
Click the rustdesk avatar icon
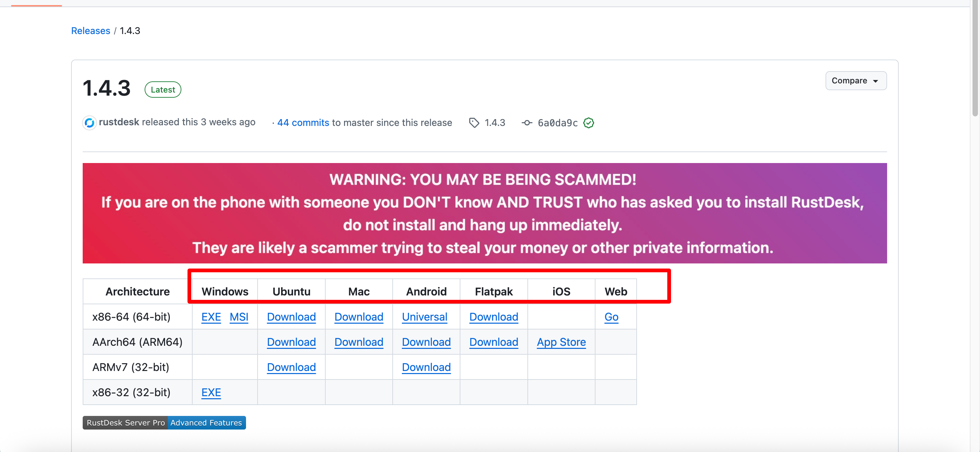point(89,123)
